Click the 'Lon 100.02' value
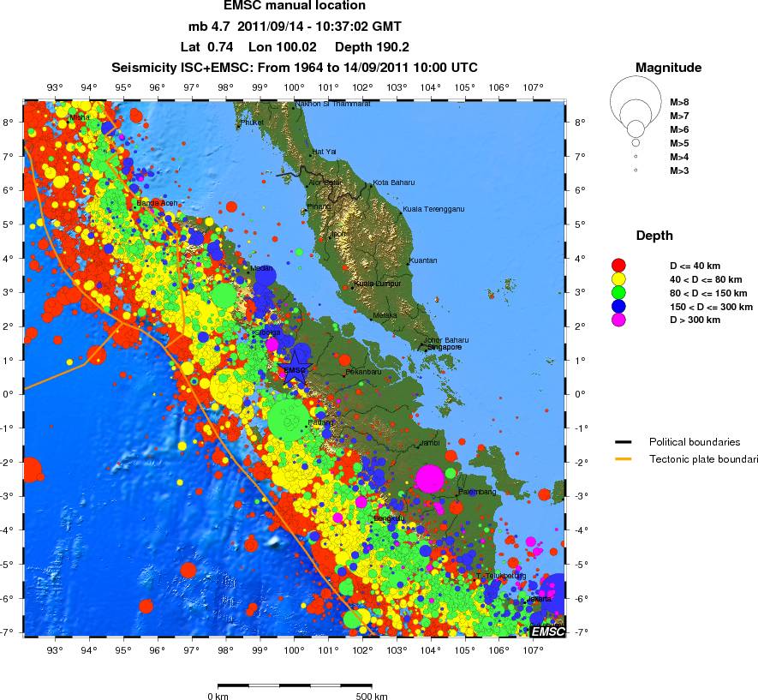The height and width of the screenshot is (700, 758). click(x=283, y=47)
